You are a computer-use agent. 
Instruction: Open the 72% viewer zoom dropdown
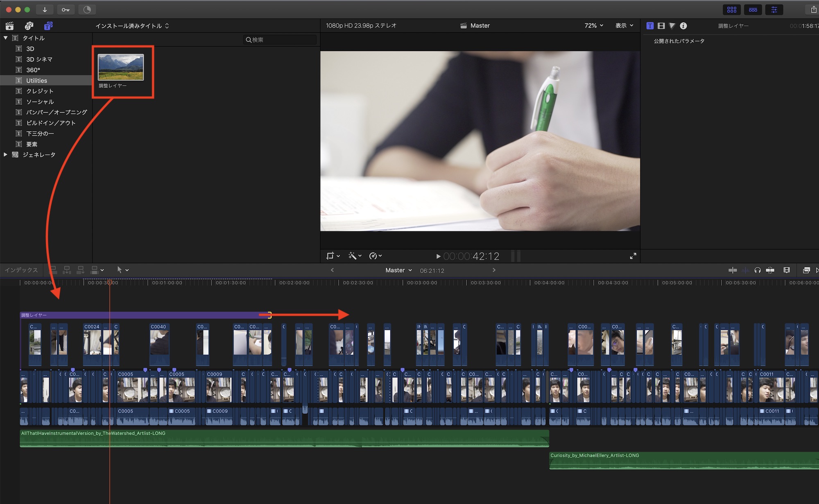593,25
